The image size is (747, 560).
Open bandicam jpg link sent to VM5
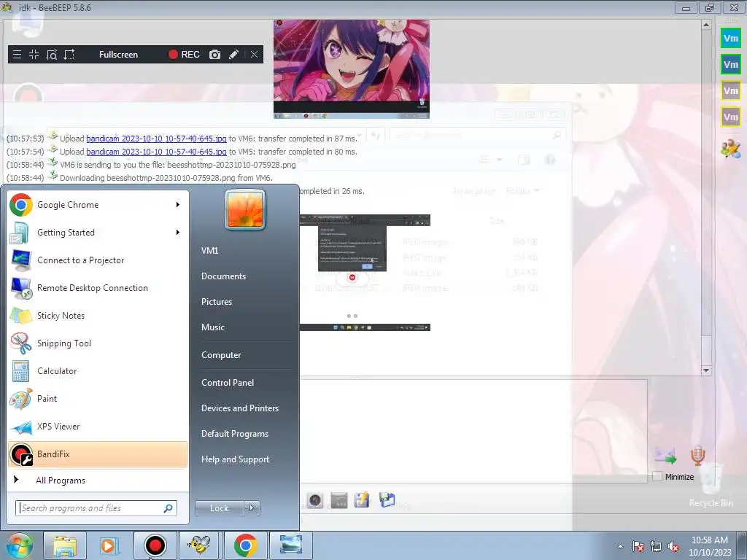156,152
